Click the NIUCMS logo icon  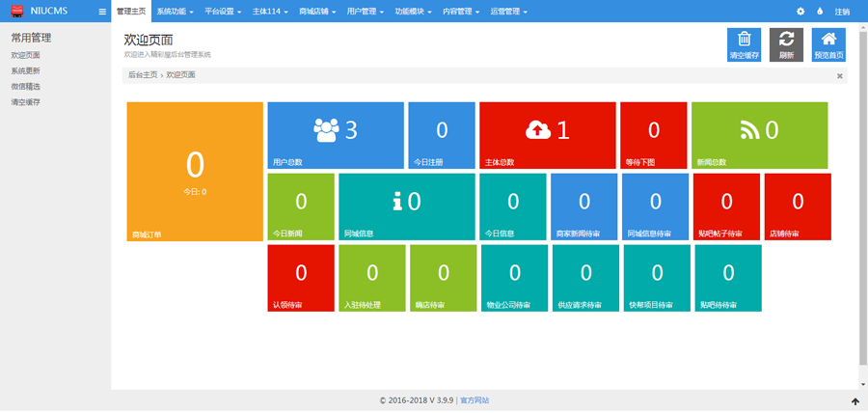[16, 12]
